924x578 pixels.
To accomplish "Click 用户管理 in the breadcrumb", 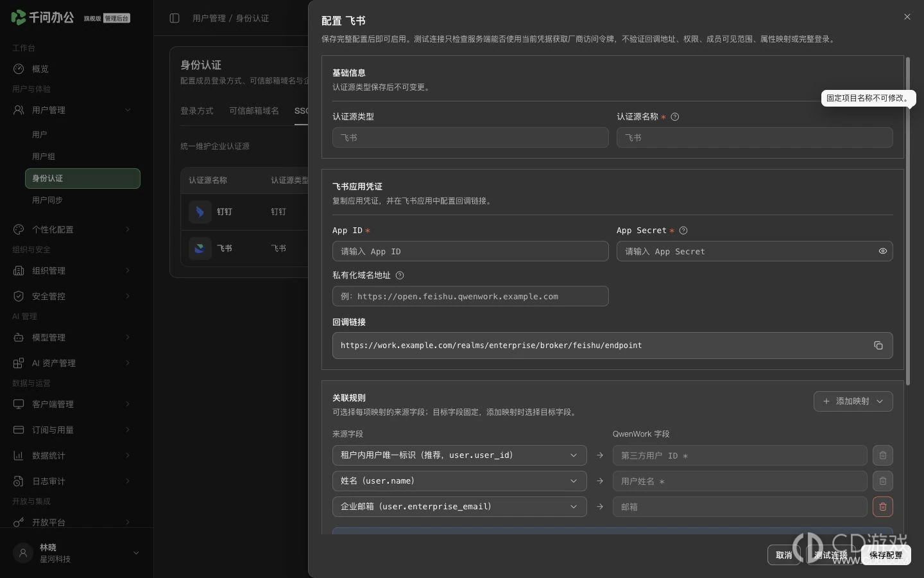I will point(209,18).
